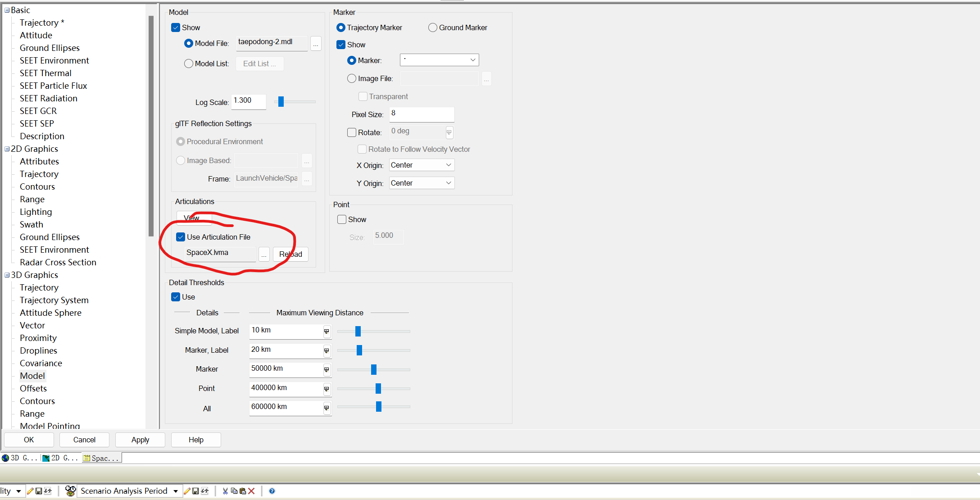Open the blue help question mark icon

coord(272,491)
